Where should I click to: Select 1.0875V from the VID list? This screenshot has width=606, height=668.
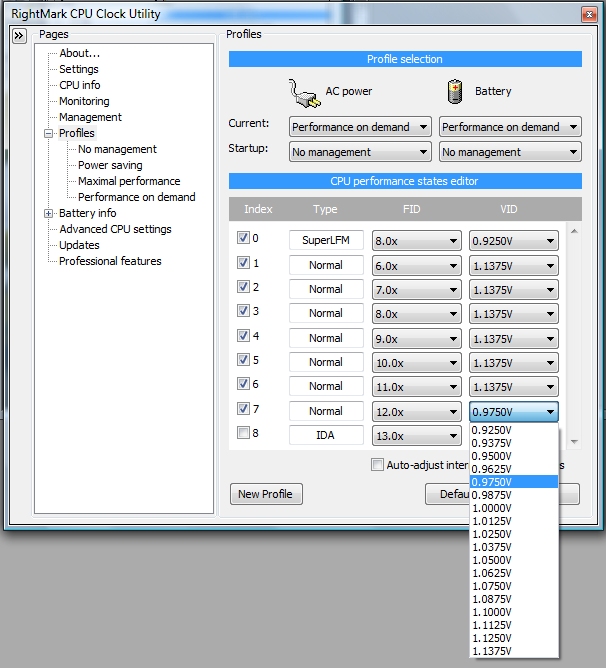[514, 599]
